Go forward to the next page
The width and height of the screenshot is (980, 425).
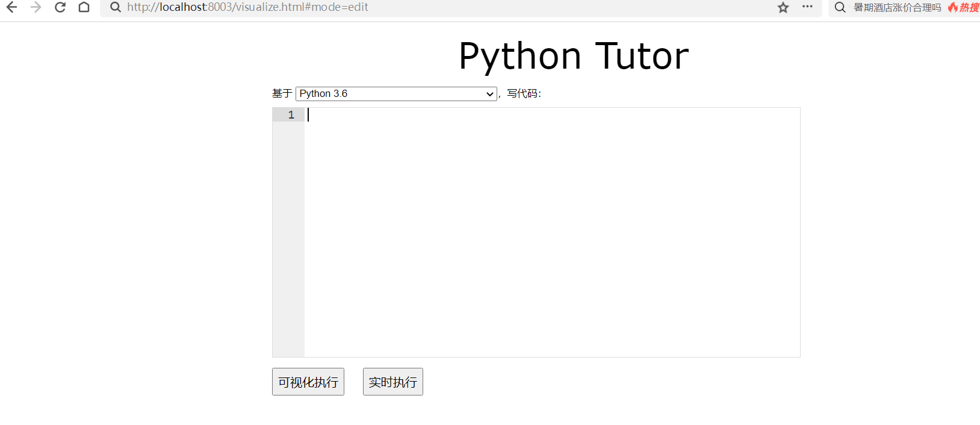point(36,7)
